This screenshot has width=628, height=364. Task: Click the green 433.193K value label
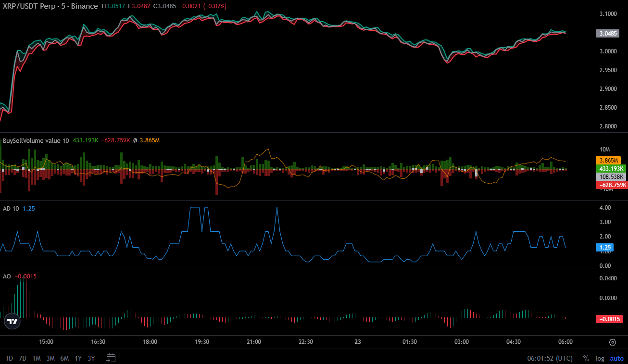coord(611,168)
